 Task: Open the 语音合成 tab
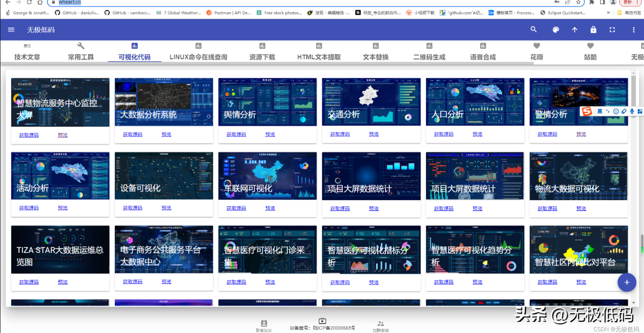tap(483, 52)
